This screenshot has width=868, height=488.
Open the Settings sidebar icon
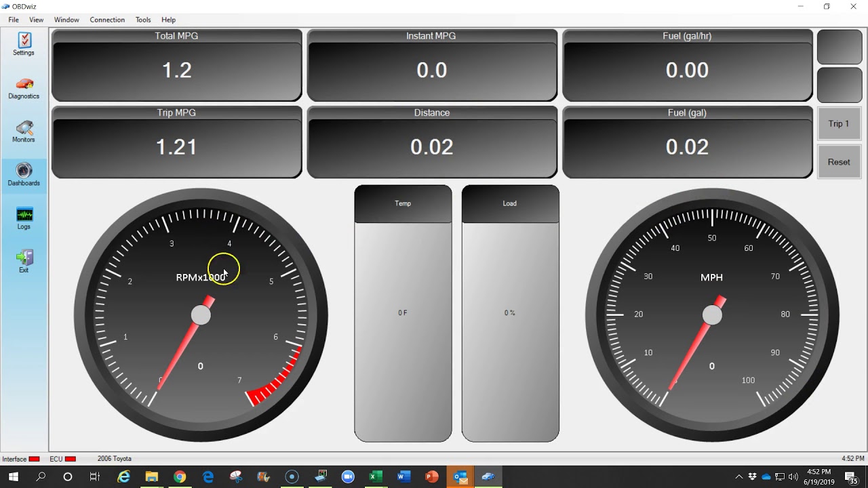(24, 44)
